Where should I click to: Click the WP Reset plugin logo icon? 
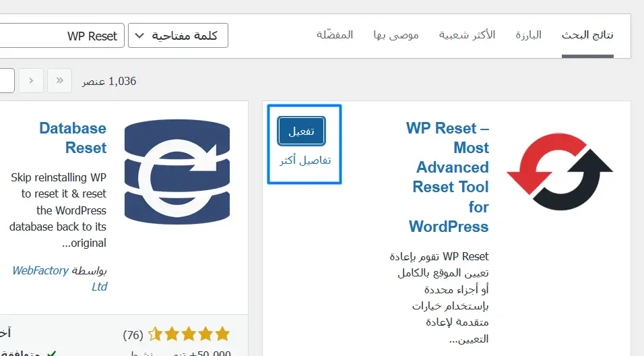[560, 171]
